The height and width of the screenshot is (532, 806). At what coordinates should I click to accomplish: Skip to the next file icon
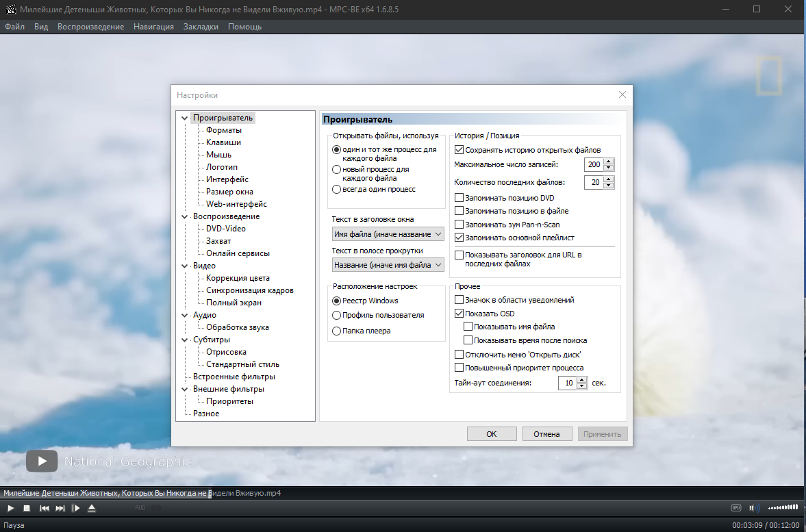coord(60,508)
